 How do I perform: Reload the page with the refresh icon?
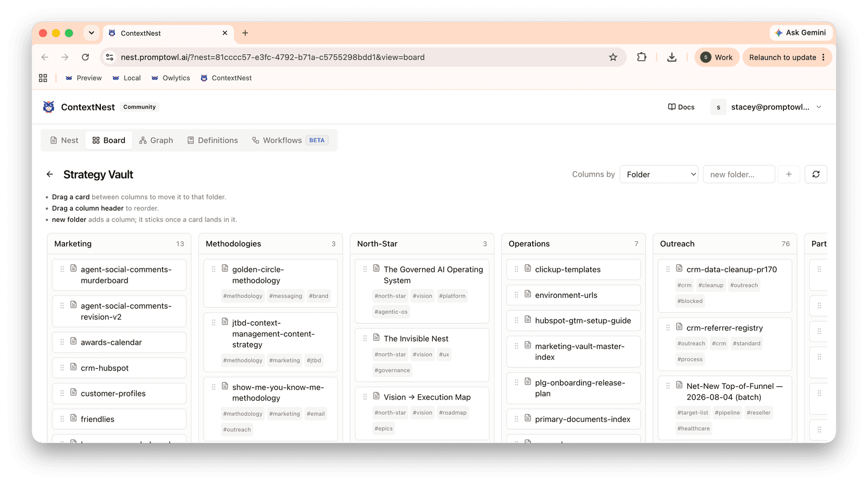pos(85,57)
